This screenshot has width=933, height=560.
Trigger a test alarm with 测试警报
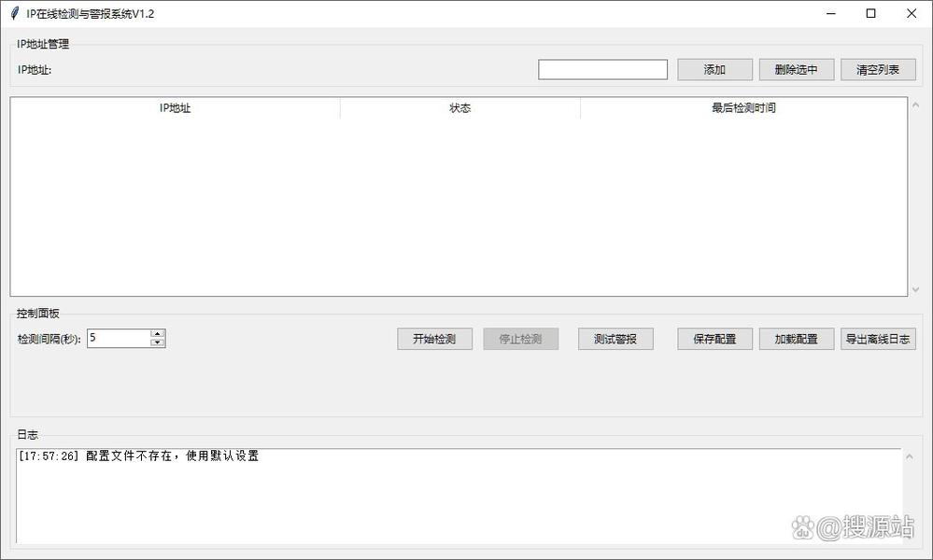click(x=615, y=339)
